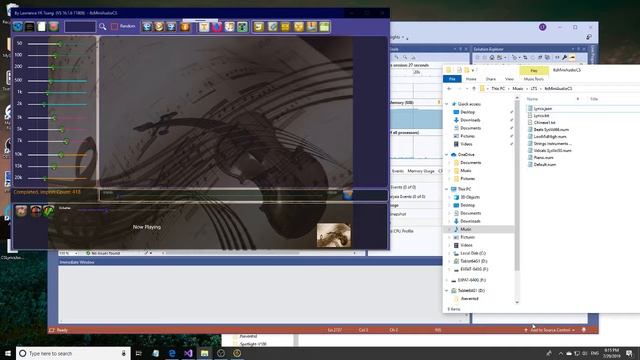
Task: Adjust the 20k equalizer slider
Action: 57,178
